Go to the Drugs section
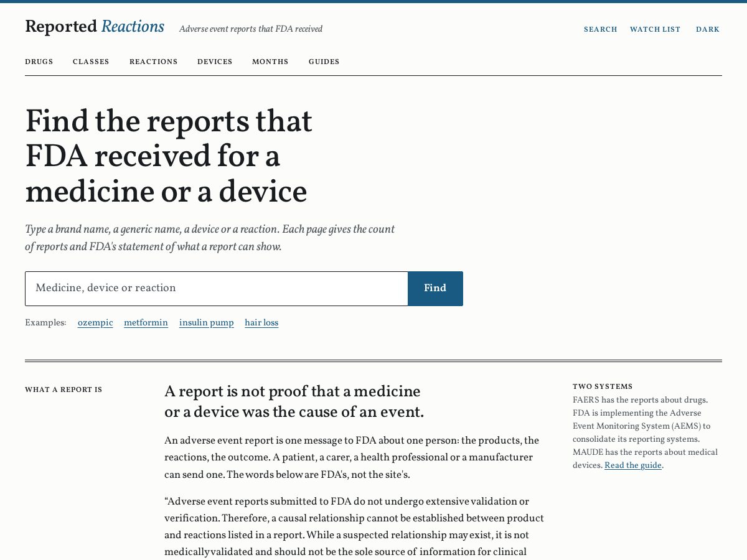 point(39,62)
